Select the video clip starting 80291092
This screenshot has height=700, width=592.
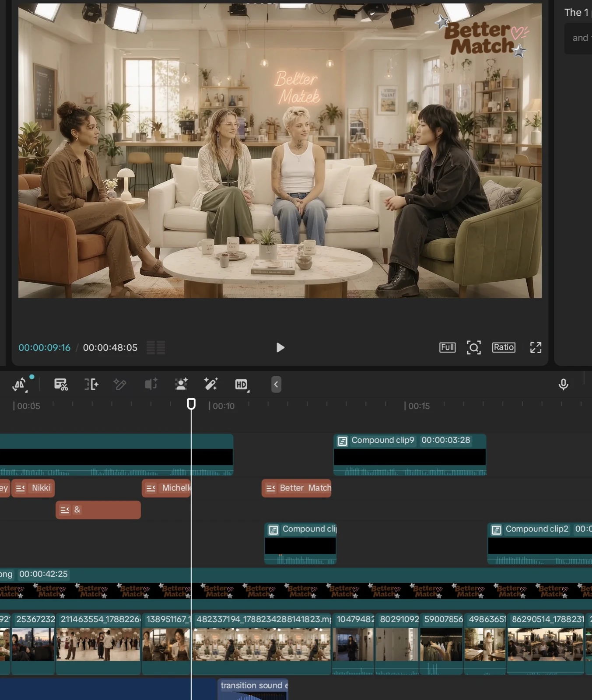(x=397, y=644)
